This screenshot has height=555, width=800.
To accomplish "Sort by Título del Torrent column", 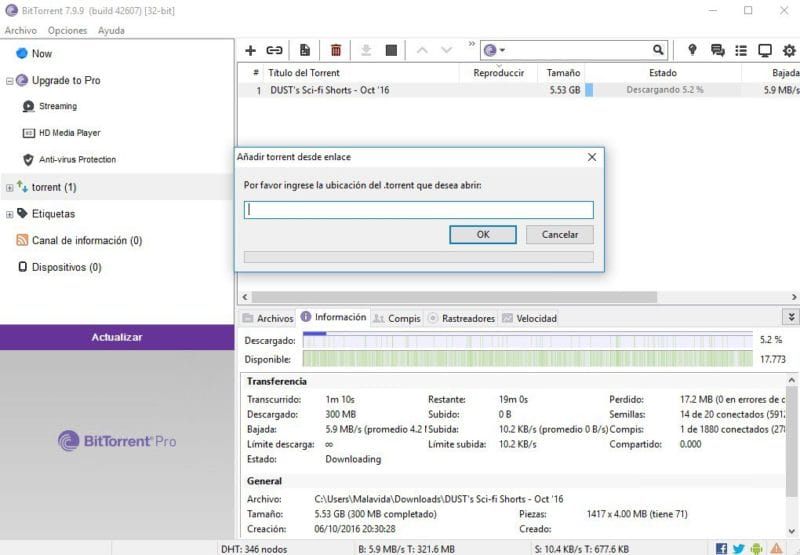I will click(304, 73).
